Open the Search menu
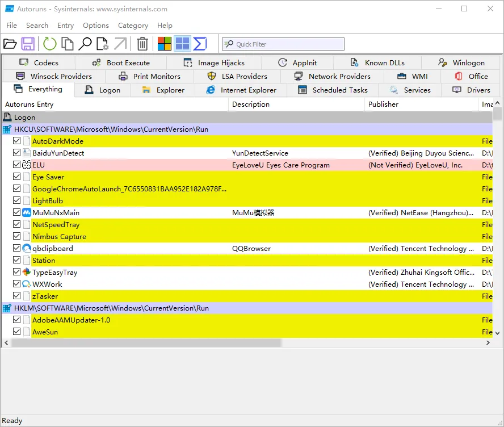 coord(37,26)
